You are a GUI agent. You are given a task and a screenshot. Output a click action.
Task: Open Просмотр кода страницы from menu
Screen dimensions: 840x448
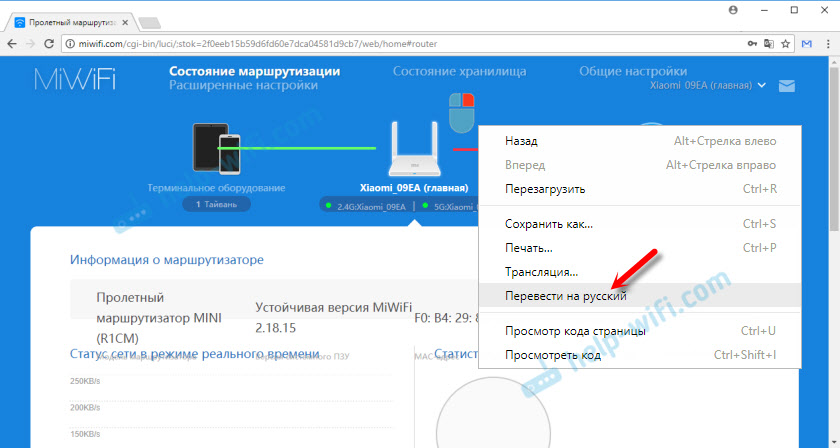[640, 331]
